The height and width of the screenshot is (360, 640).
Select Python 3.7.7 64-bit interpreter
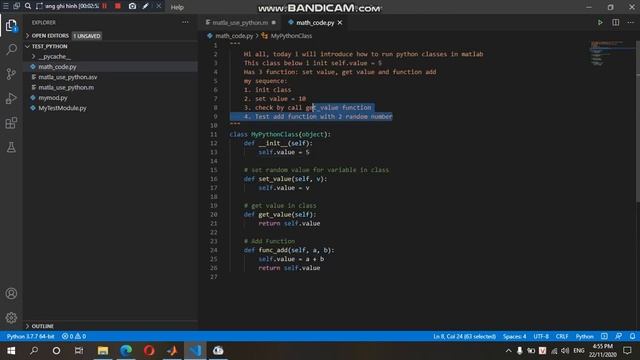(x=30, y=336)
